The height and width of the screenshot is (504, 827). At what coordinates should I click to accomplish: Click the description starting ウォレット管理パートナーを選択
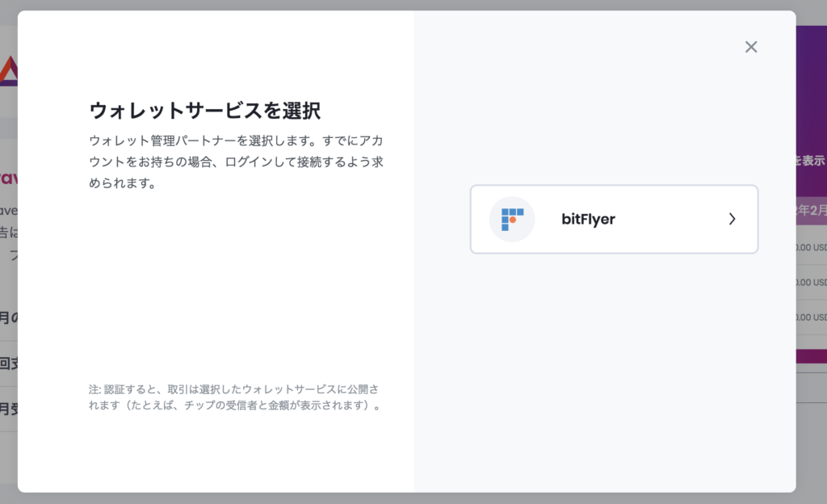(237, 162)
